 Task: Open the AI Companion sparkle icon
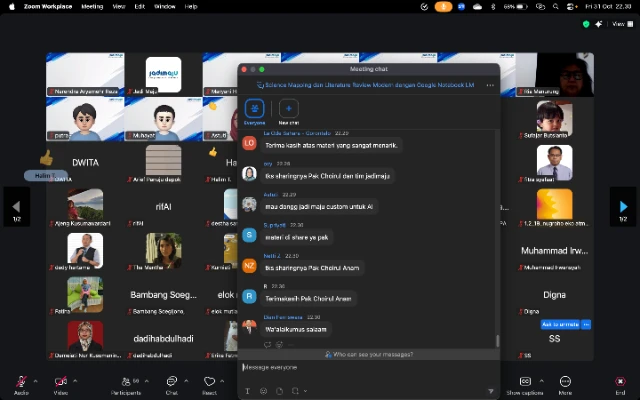pos(599,24)
